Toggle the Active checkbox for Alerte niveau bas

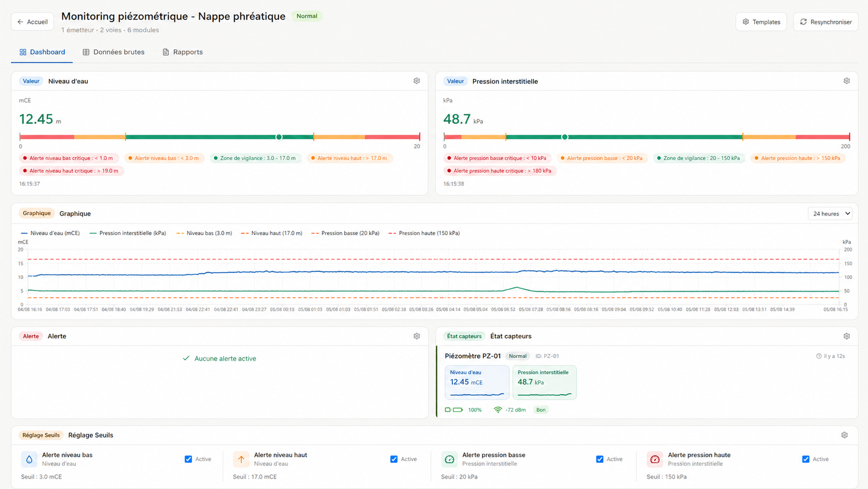[188, 459]
